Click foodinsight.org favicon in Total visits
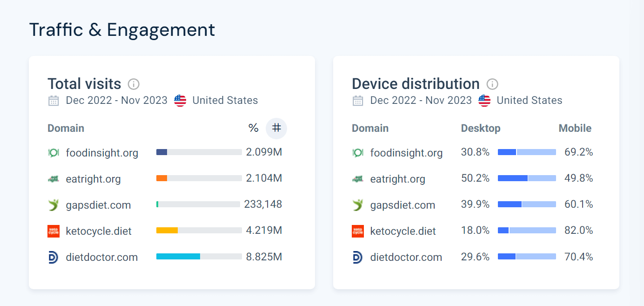644x306 pixels. 54,153
